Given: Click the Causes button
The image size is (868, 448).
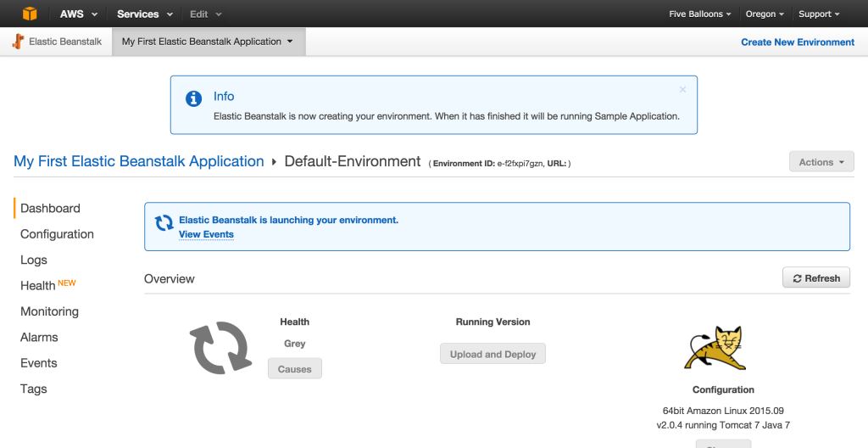Looking at the screenshot, I should tap(294, 369).
